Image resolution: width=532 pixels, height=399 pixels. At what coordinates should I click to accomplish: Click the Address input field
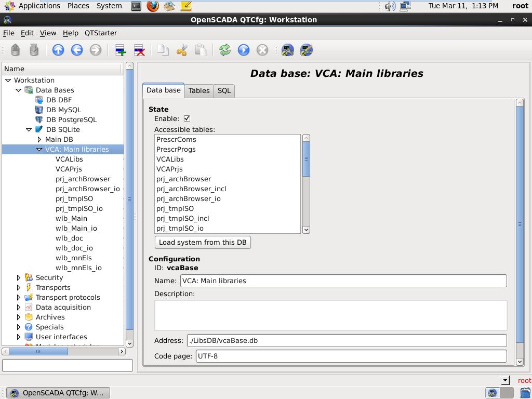click(x=347, y=341)
